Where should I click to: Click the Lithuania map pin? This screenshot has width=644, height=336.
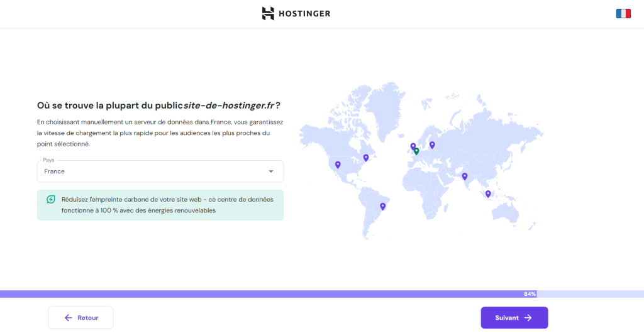[432, 145]
